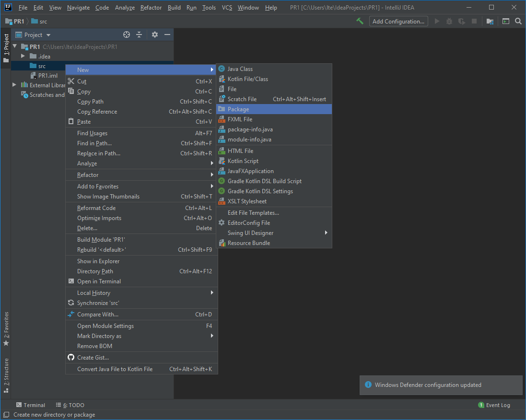Click the Collapse All icon in Project panel

(x=139, y=35)
